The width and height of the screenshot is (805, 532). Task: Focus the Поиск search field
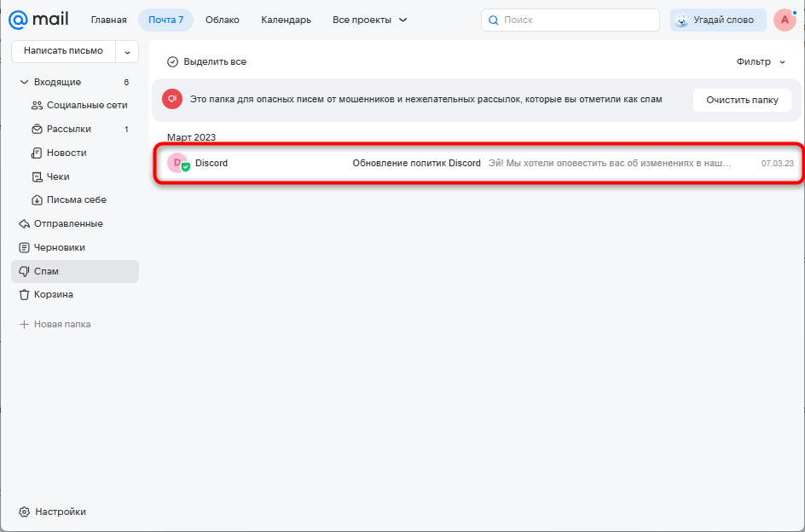tap(570, 20)
